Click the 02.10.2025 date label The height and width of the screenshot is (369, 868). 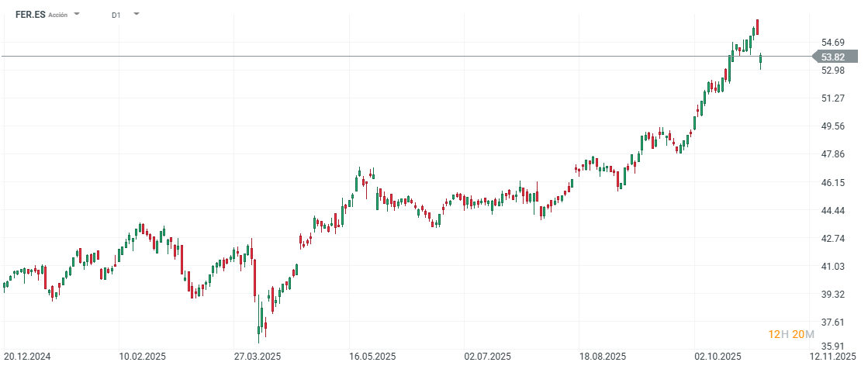[719, 357]
